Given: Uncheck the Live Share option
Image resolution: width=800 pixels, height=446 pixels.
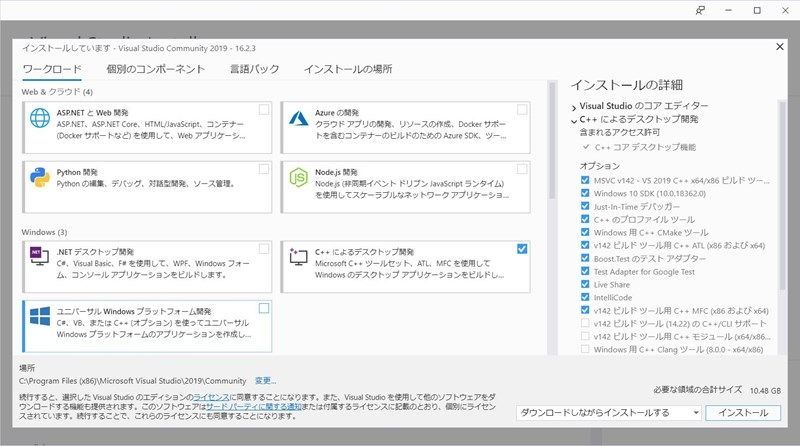Looking at the screenshot, I should (585, 284).
